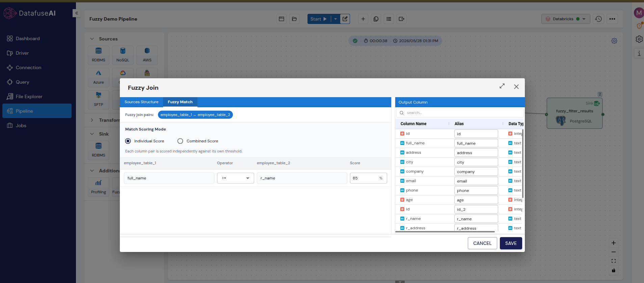Open the list view icon in toolbar
The width and height of the screenshot is (644, 283).
[x=389, y=19]
